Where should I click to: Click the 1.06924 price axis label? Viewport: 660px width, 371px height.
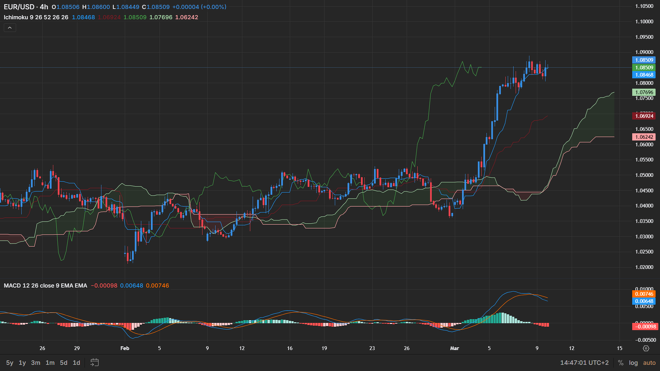point(644,116)
